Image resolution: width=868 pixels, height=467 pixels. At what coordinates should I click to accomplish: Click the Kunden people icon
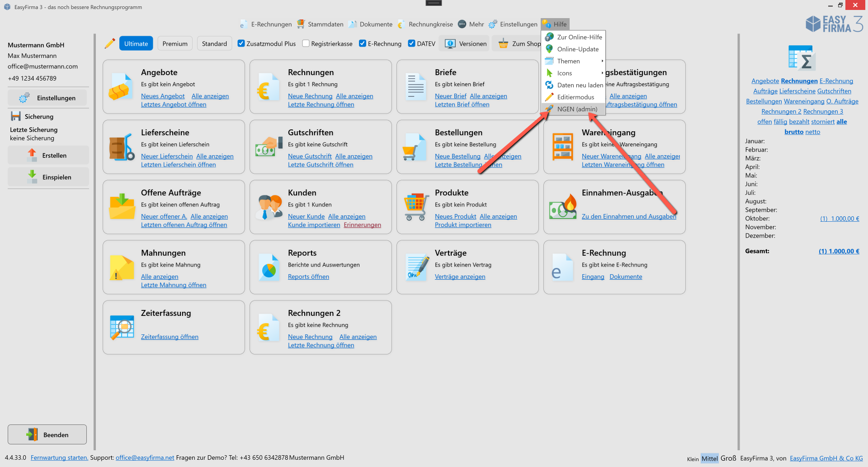pos(269,207)
